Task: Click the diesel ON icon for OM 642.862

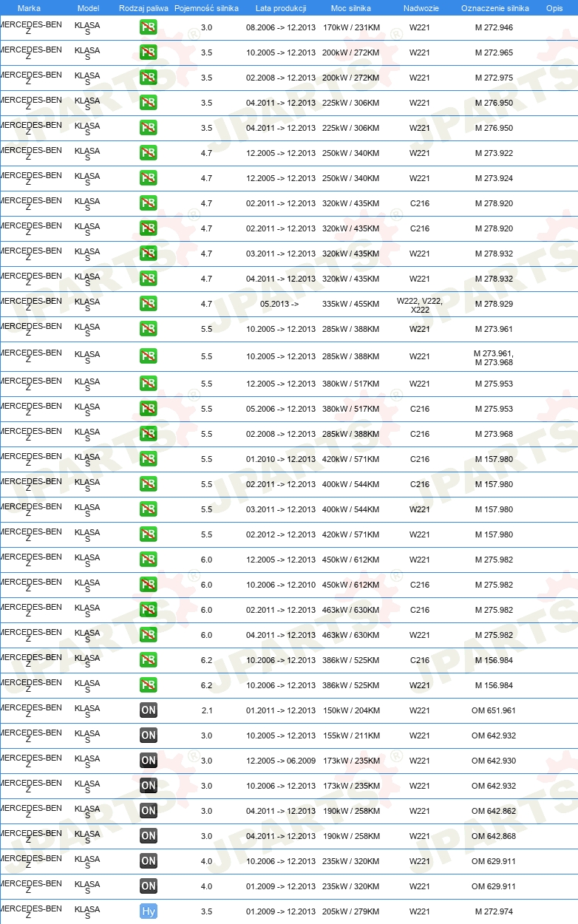Action: tap(148, 812)
